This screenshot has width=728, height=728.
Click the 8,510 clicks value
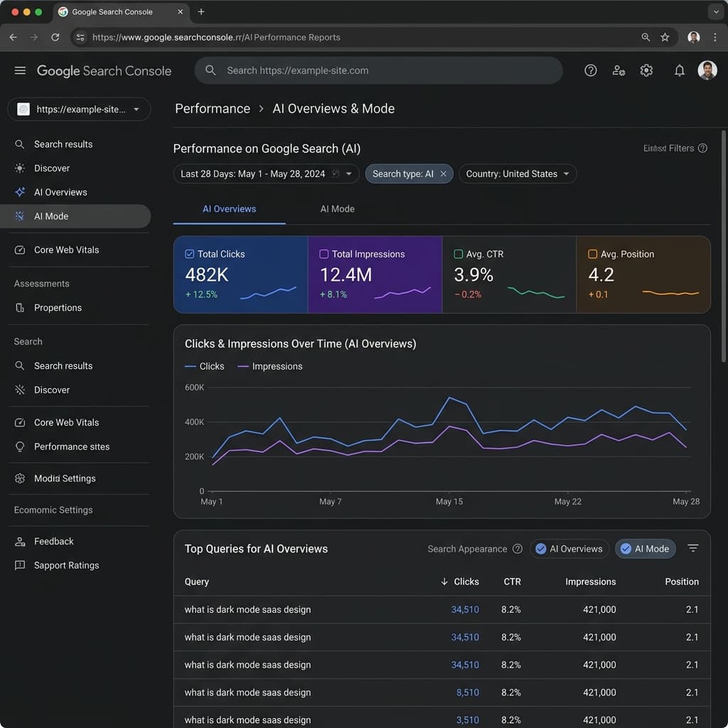(468, 692)
